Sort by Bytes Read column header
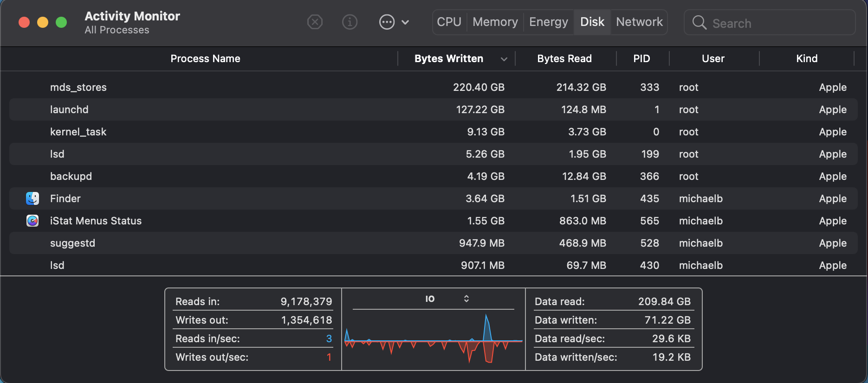Screen dimensions: 868x383 [x=564, y=59]
